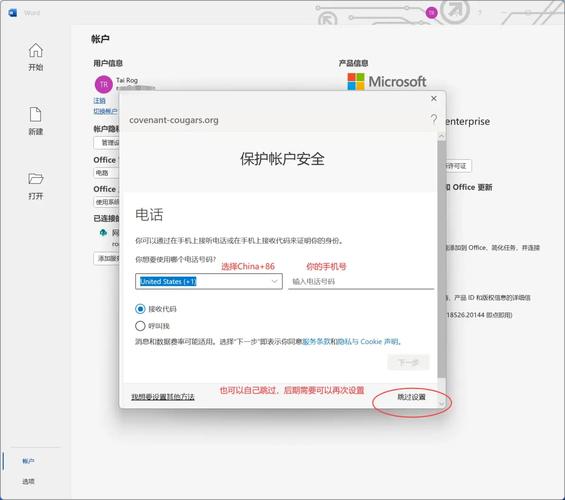Select the 呼叫我 radio option
This screenshot has width=565, height=500.
coord(140,326)
